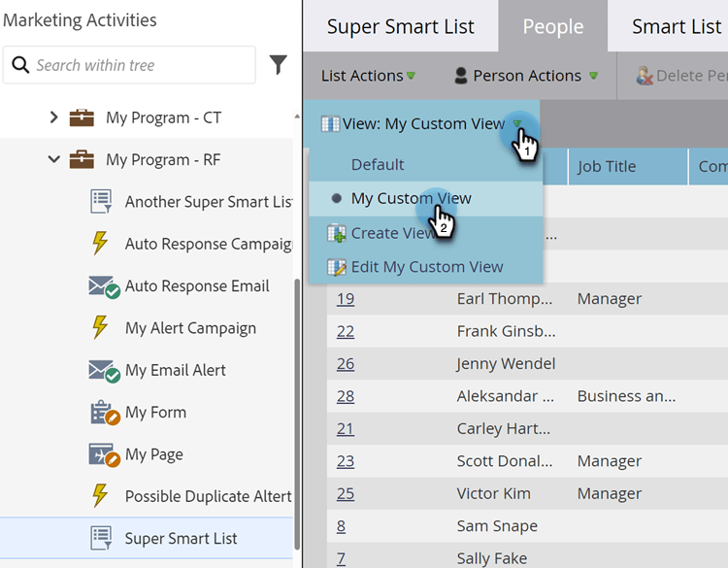The height and width of the screenshot is (568, 728).
Task: Click the My Page landing page icon
Action: [103, 454]
